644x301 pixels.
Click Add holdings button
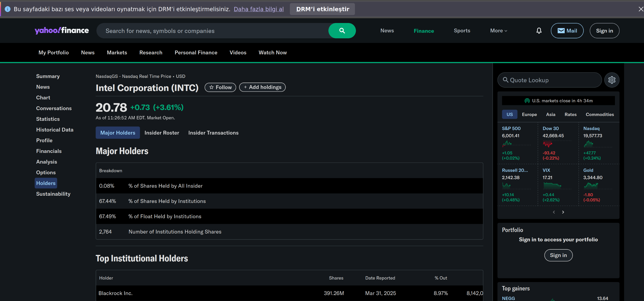[262, 87]
